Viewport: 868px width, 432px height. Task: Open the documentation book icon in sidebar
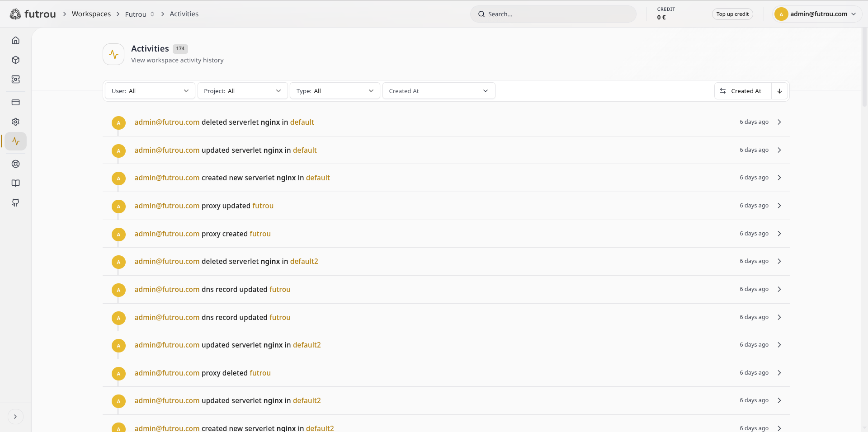[x=16, y=183]
